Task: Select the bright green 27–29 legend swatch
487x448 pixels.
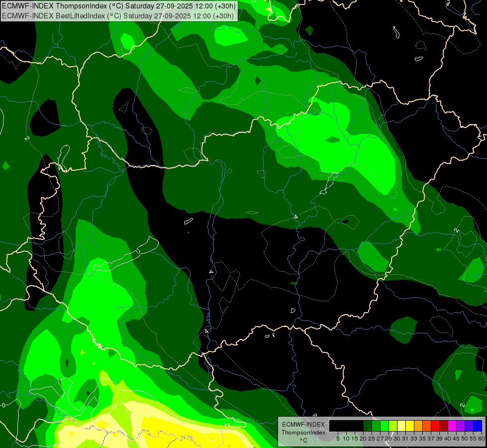Action: pos(385,426)
